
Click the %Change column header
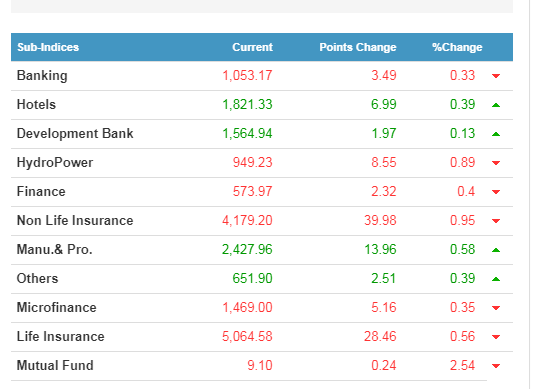(x=457, y=47)
